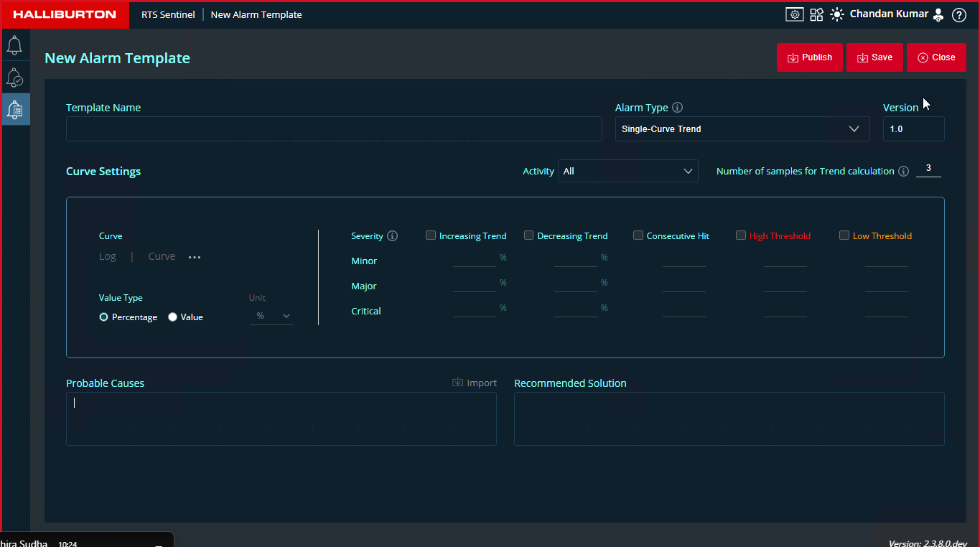Click the Severity info icon

click(x=392, y=236)
